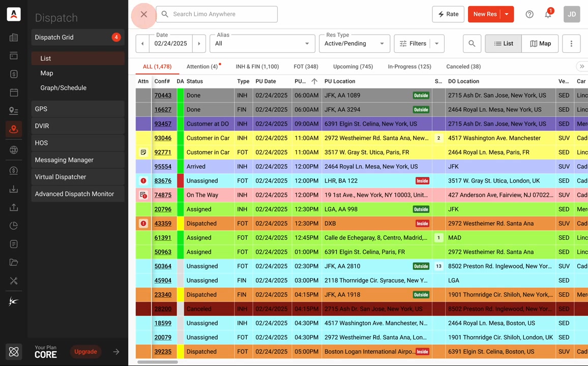
Task: Select the Upcoming (745) tab
Action: click(353, 67)
